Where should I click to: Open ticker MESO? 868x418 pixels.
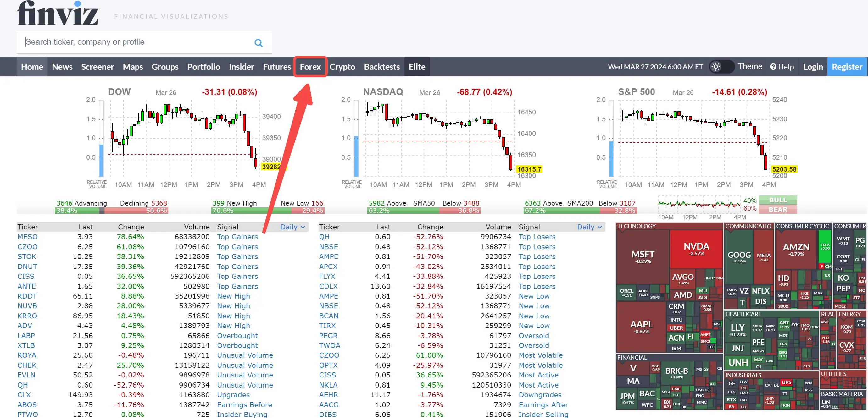[28, 237]
